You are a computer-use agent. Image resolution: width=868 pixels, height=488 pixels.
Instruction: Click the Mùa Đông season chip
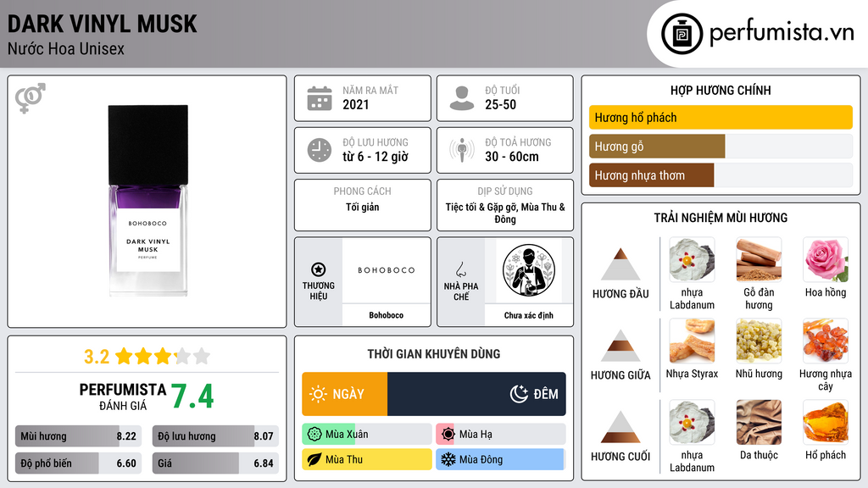500,459
